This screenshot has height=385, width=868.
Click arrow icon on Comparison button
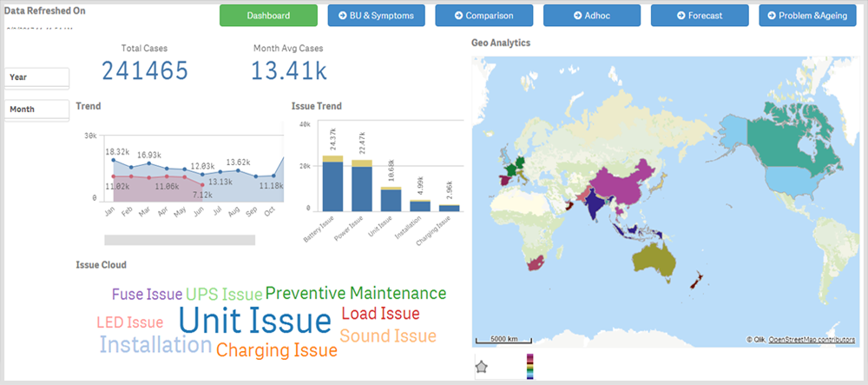tap(458, 16)
